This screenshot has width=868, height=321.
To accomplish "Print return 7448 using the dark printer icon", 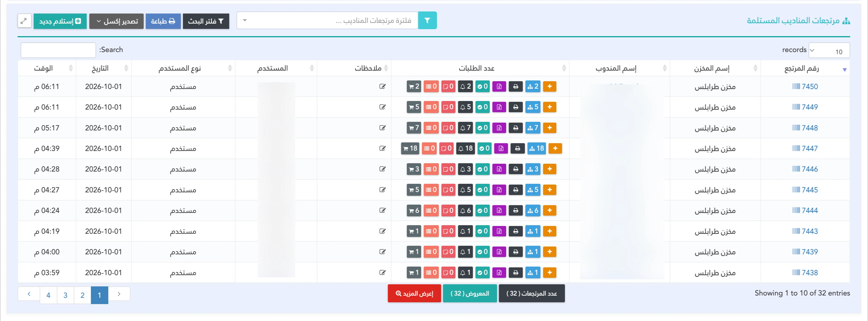I will (x=516, y=128).
